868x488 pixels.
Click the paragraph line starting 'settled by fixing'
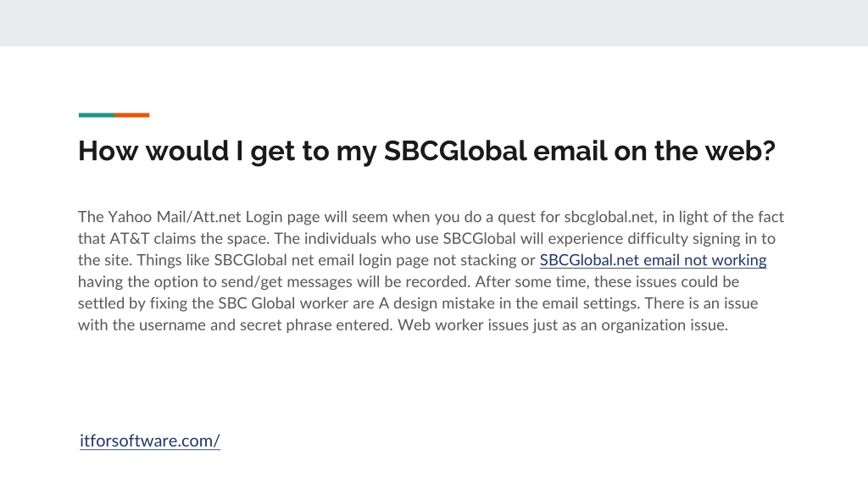[418, 303]
